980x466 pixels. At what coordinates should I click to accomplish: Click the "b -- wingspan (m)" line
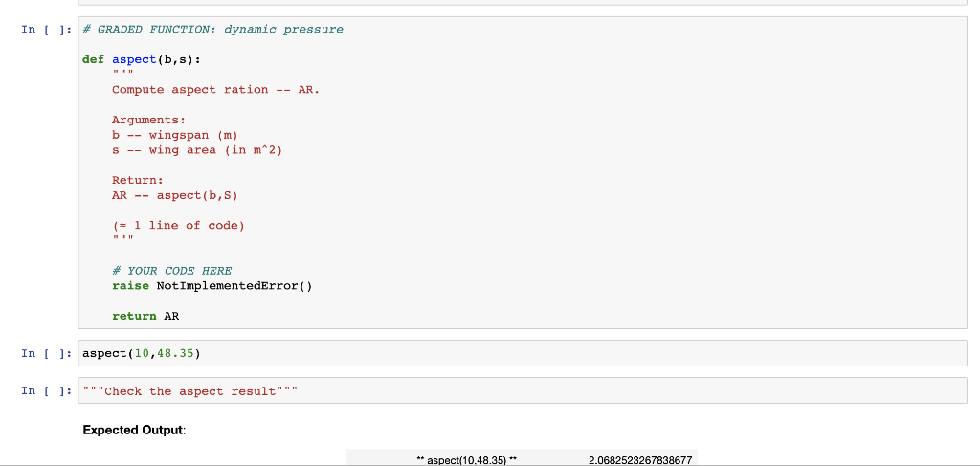[x=175, y=135]
